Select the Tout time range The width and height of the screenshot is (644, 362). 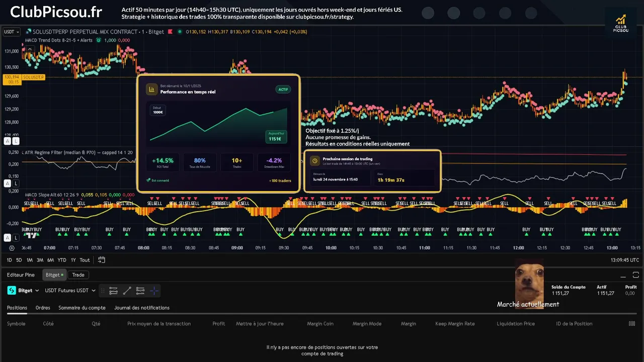coord(85,260)
